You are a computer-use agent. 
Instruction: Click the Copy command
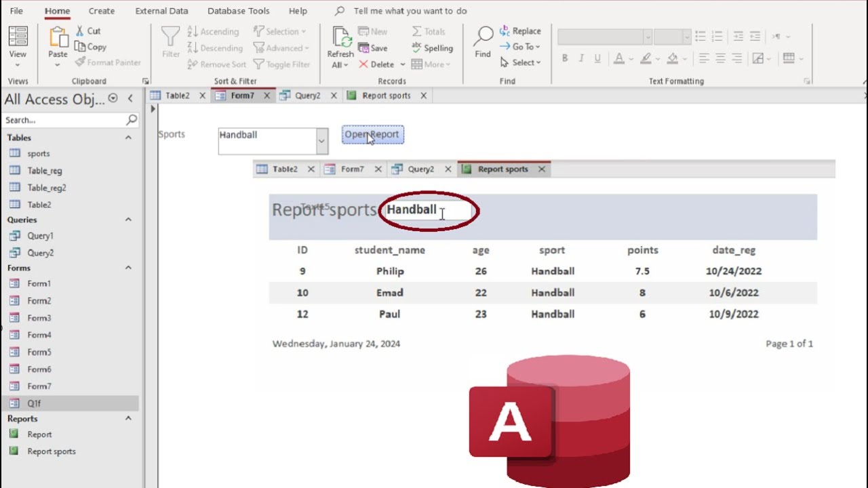90,47
